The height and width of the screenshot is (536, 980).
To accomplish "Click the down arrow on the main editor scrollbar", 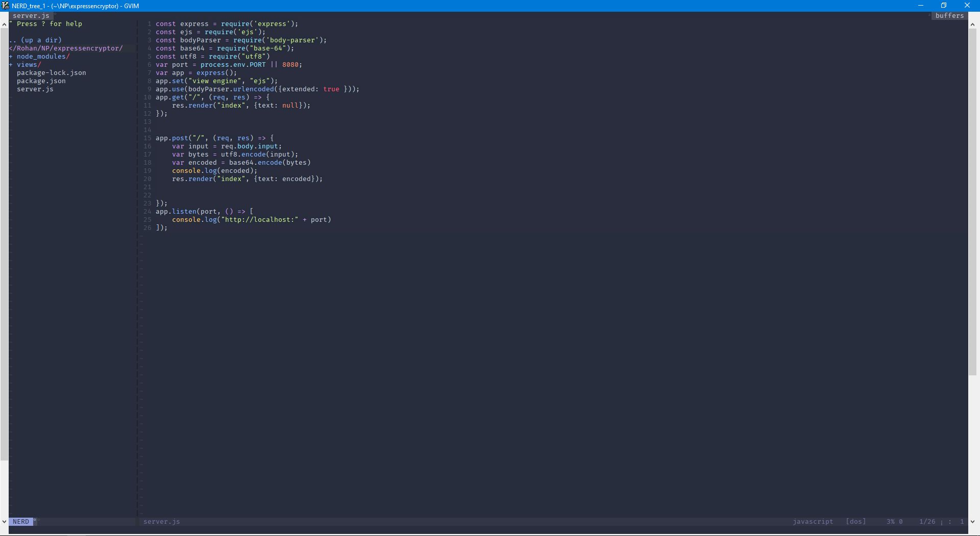I will (973, 521).
